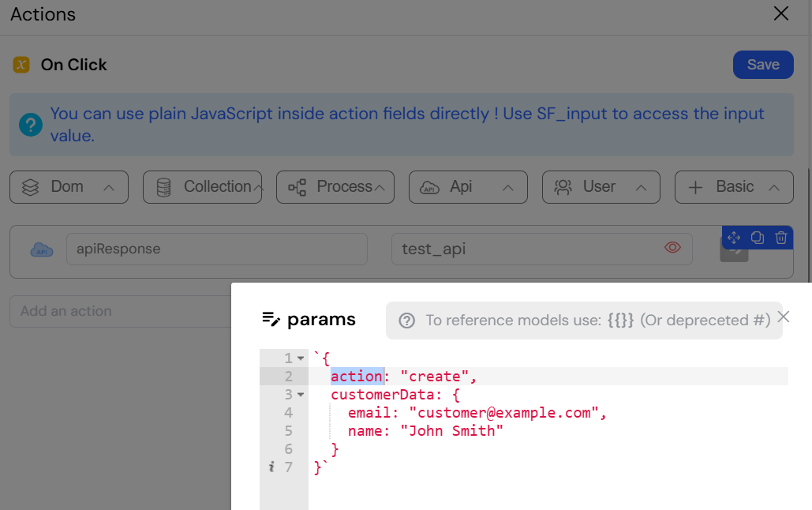Image resolution: width=812 pixels, height=510 pixels.
Task: Click the Api cloud icon in category bar
Action: 429,188
